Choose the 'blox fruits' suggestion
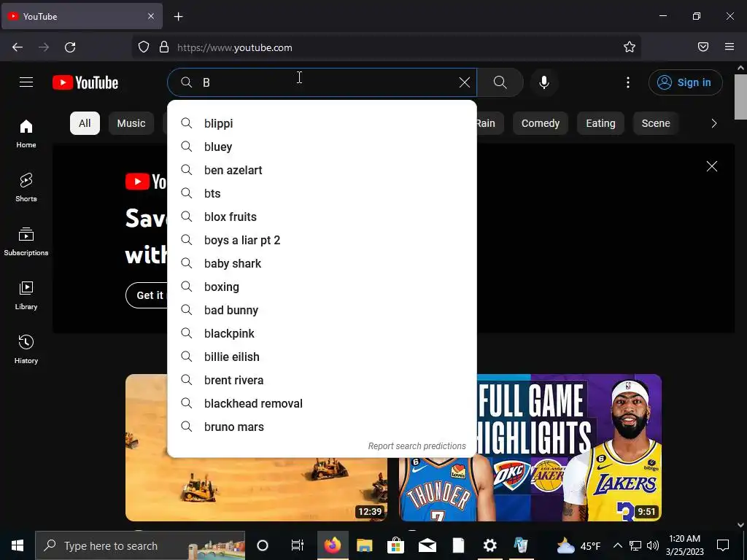 coord(322,217)
